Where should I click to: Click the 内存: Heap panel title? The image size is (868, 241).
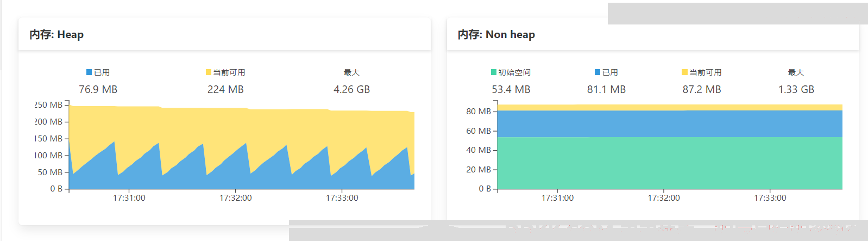point(56,34)
